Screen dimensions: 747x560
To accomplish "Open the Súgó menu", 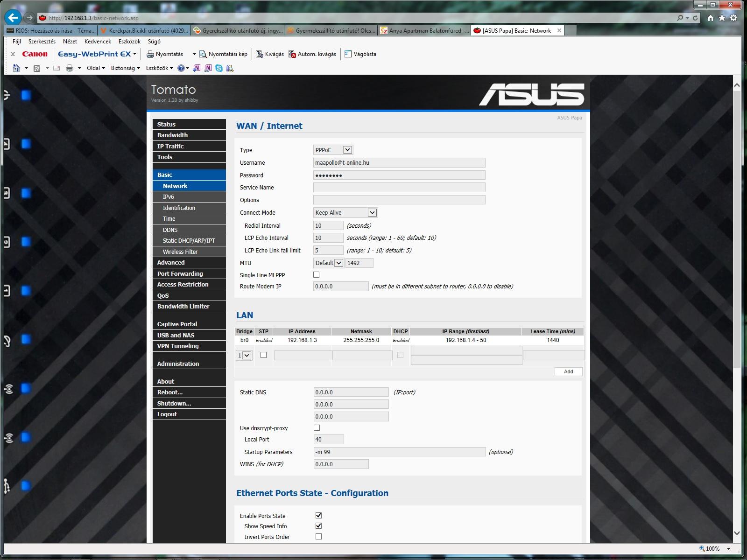I will coord(154,42).
